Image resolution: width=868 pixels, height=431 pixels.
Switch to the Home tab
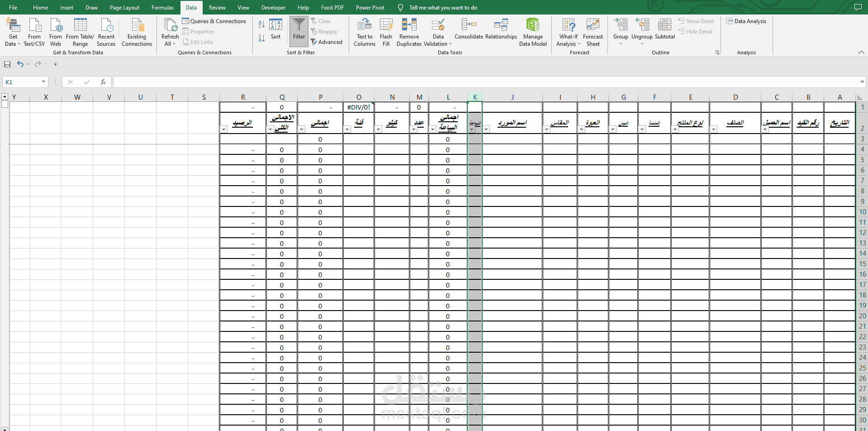point(40,7)
